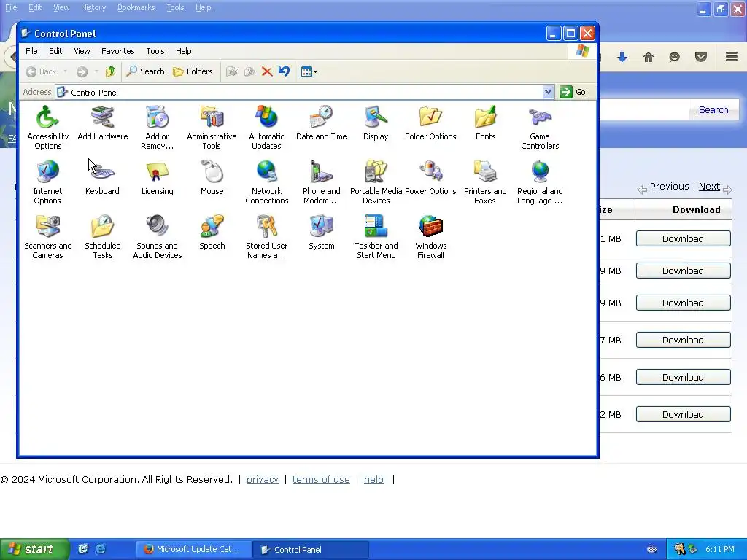747x560 pixels.
Task: Select Stored User Names icon
Action: 266,237
